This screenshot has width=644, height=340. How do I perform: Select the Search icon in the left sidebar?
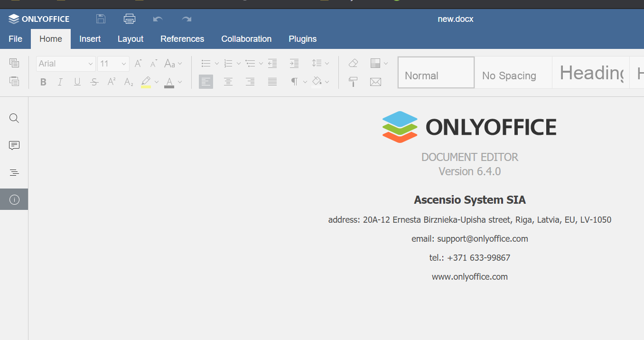tap(14, 118)
